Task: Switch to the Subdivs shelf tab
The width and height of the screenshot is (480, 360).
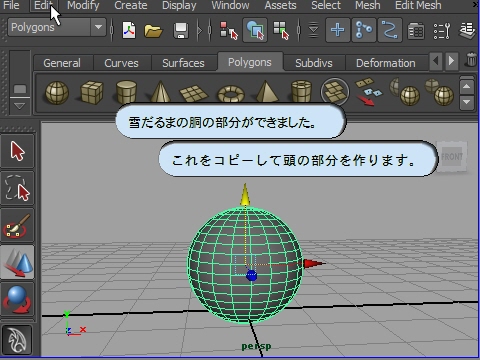Action: point(314,63)
